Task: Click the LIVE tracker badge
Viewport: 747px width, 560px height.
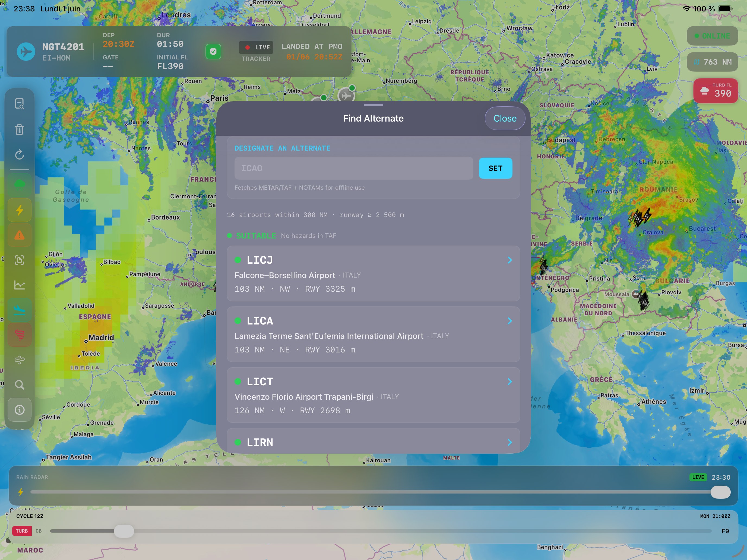Action: coord(256,47)
